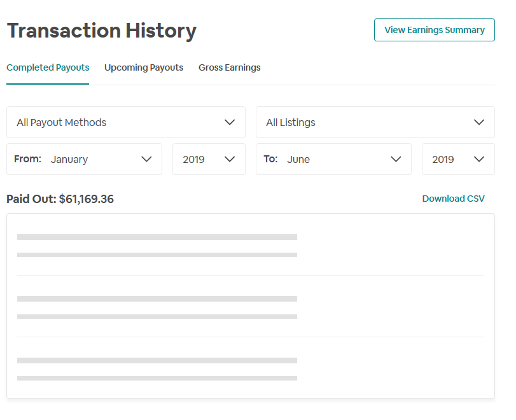Click chevron arrow of From year 2019
This screenshot has height=420, width=516.
pyautogui.click(x=230, y=159)
